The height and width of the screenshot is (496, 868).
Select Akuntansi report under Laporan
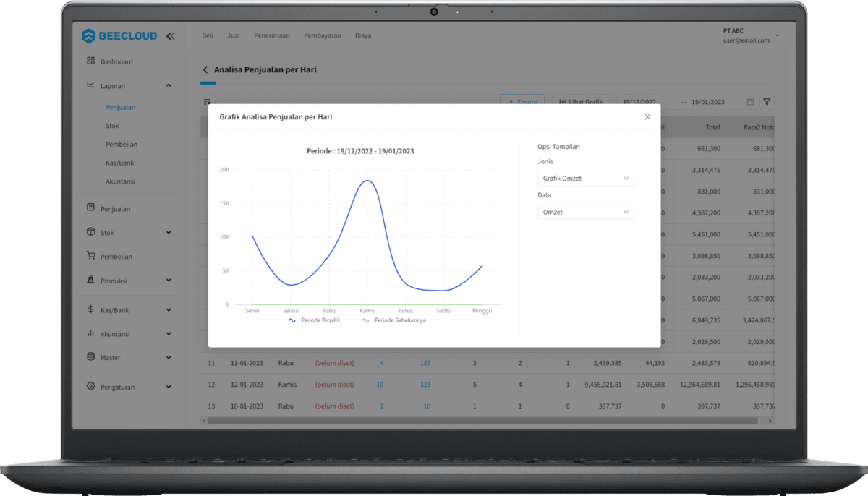click(x=120, y=181)
